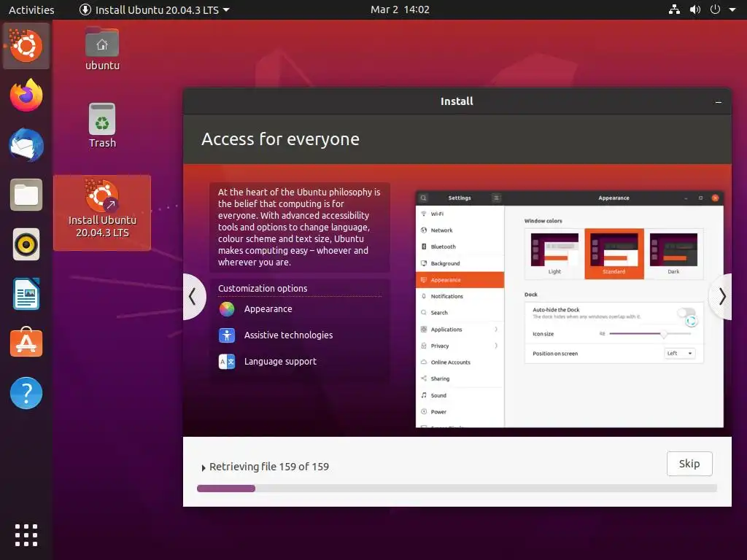Screen dimensions: 747x560
Task: Select the ubuntu home folder on desktop
Action: [x=102, y=50]
